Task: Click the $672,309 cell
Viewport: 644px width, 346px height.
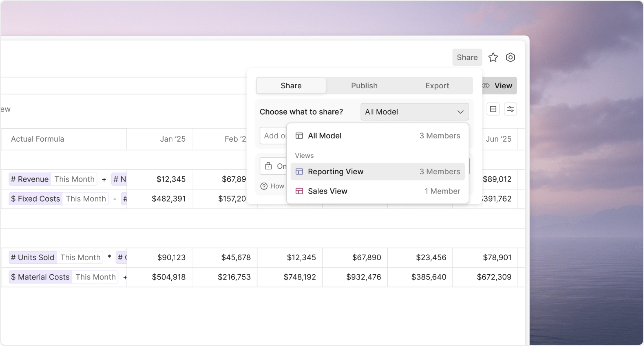Action: click(485, 277)
